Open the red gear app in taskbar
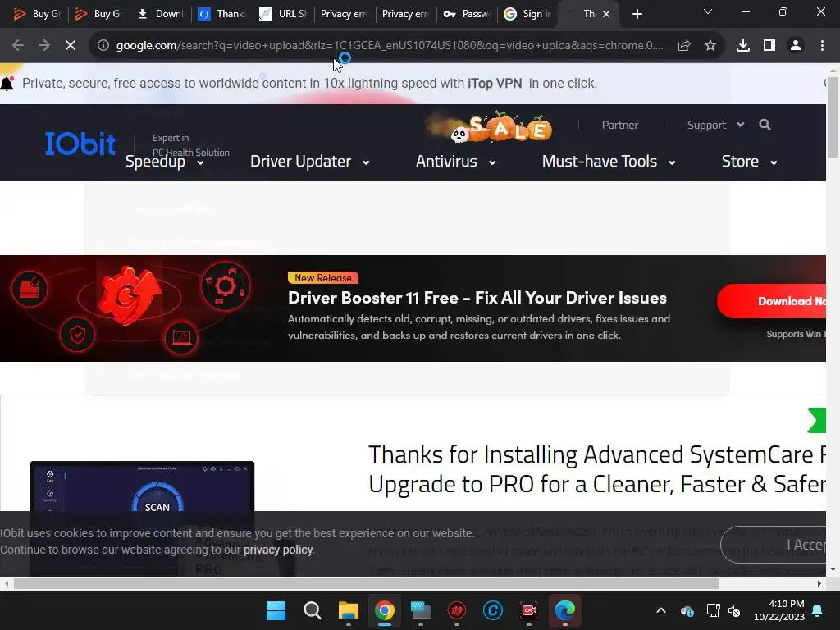The height and width of the screenshot is (630, 840). click(x=456, y=610)
